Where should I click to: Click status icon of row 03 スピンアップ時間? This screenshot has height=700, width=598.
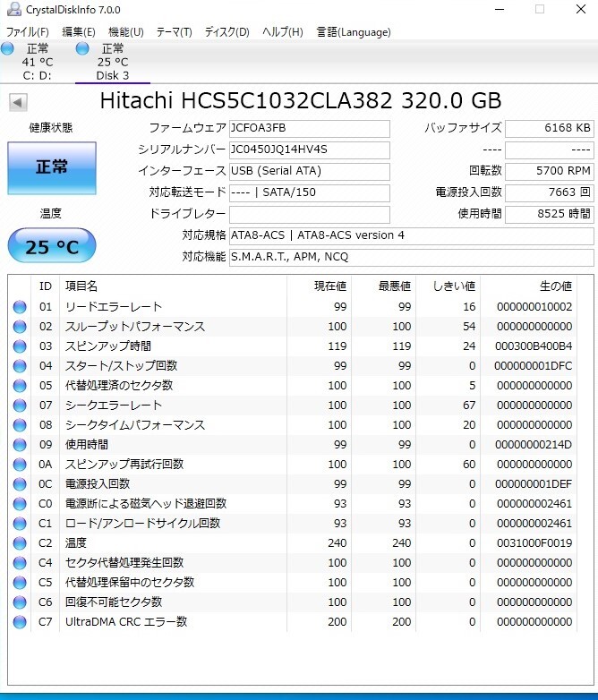tap(20, 346)
